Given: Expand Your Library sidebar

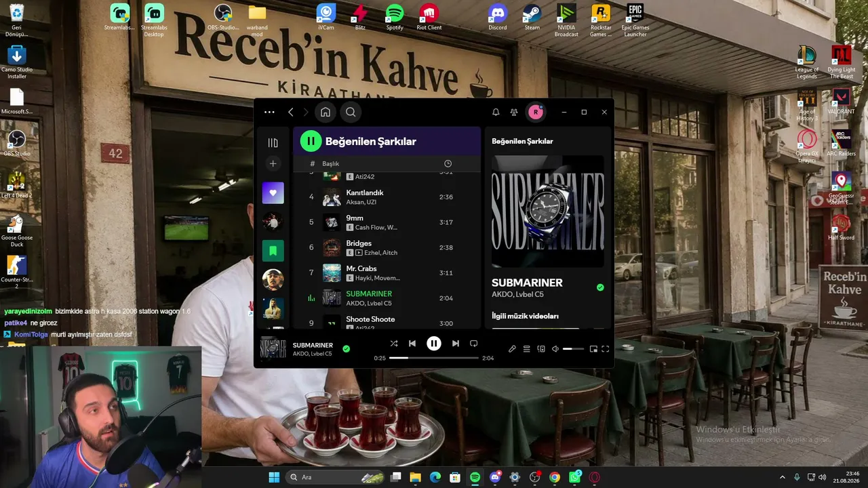Looking at the screenshot, I should [x=273, y=142].
